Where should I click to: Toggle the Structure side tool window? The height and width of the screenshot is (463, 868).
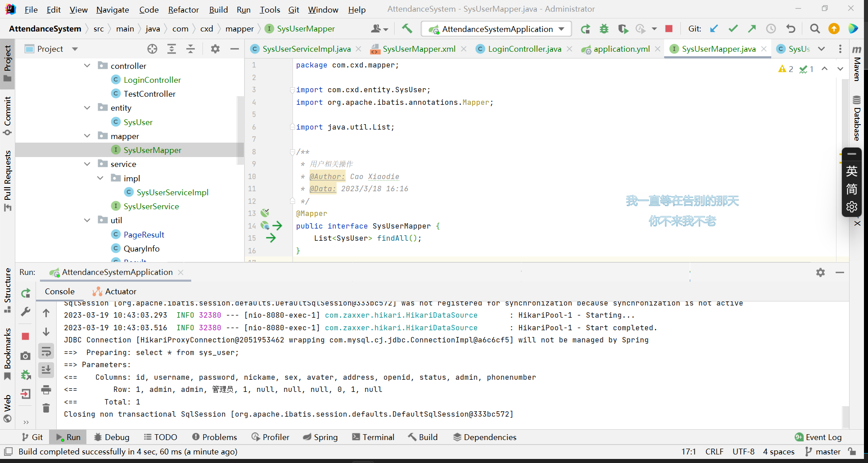(8, 290)
